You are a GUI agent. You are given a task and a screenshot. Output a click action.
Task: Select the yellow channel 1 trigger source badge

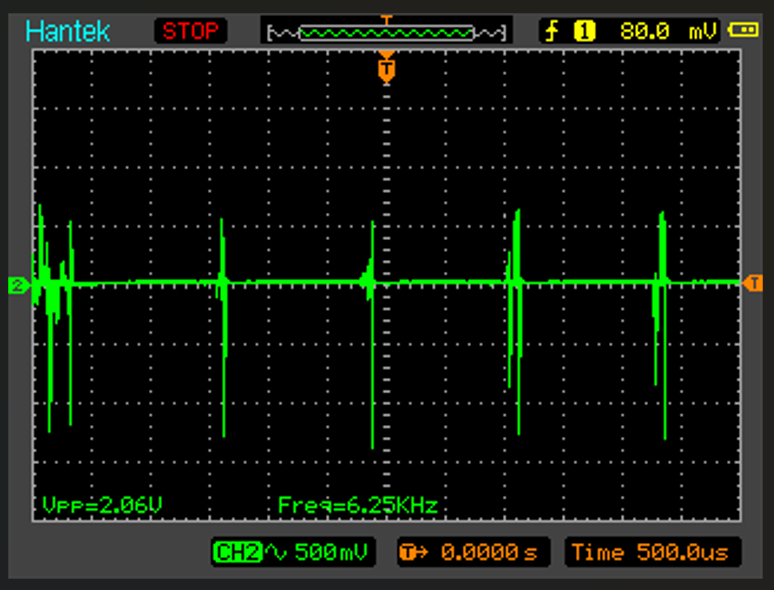[x=584, y=31]
